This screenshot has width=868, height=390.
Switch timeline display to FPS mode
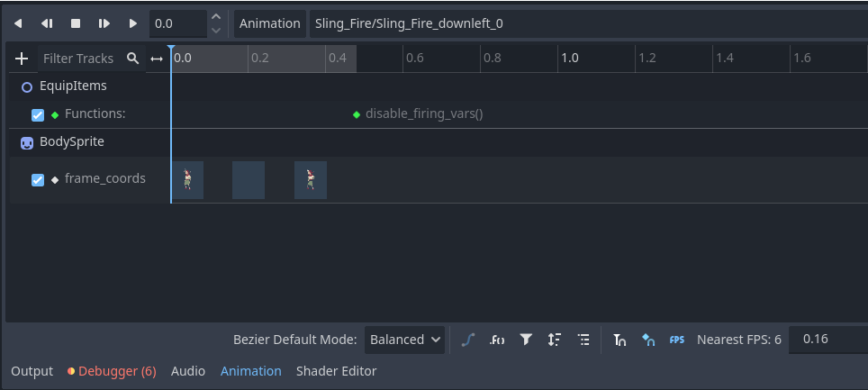click(677, 340)
